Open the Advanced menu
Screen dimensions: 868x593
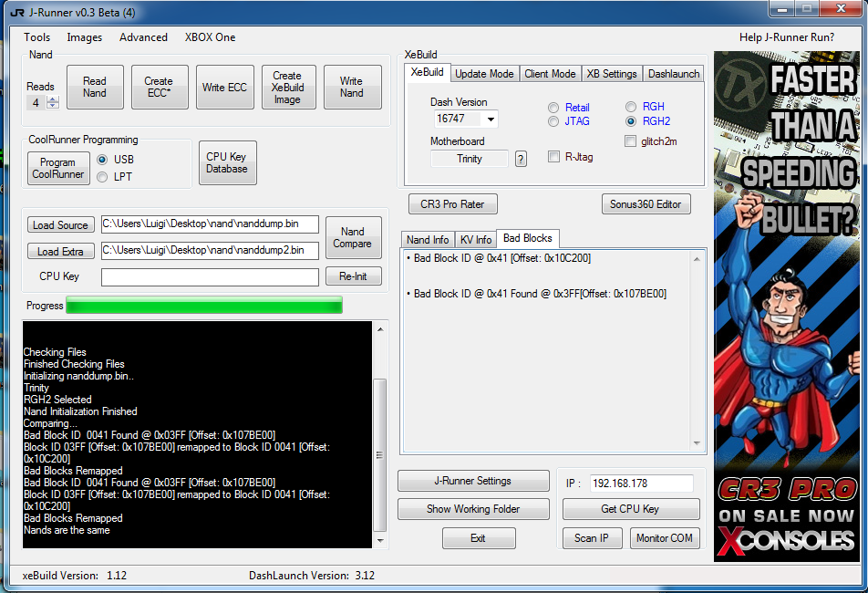click(x=143, y=37)
